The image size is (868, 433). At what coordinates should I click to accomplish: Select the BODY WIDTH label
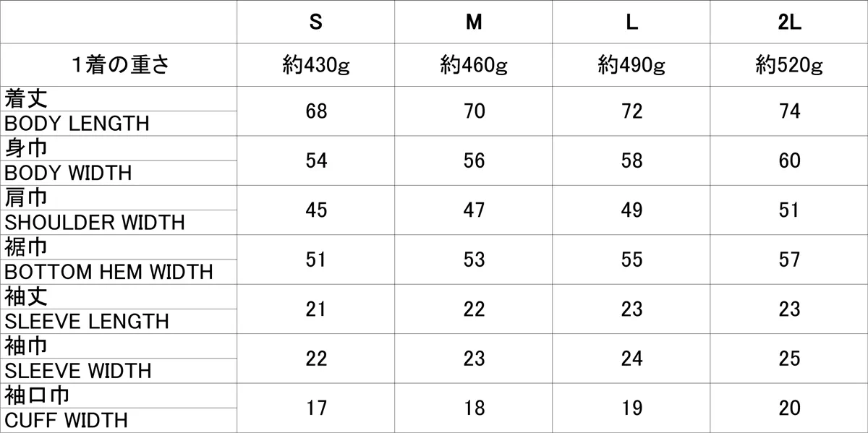coord(69,173)
